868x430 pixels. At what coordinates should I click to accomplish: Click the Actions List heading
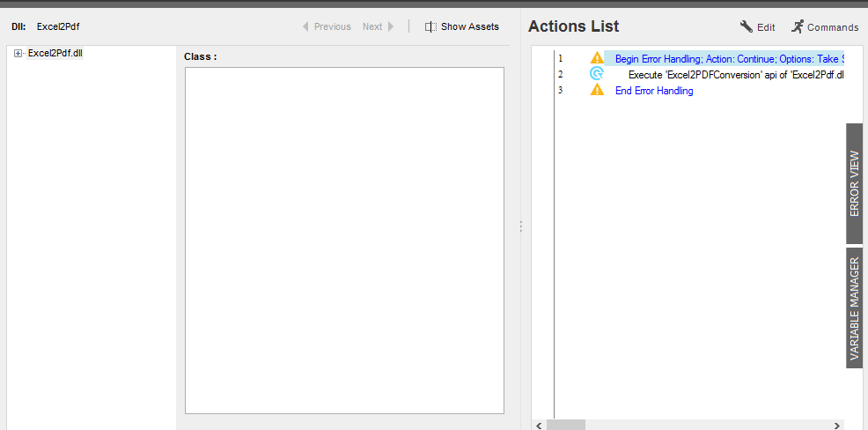tap(573, 26)
